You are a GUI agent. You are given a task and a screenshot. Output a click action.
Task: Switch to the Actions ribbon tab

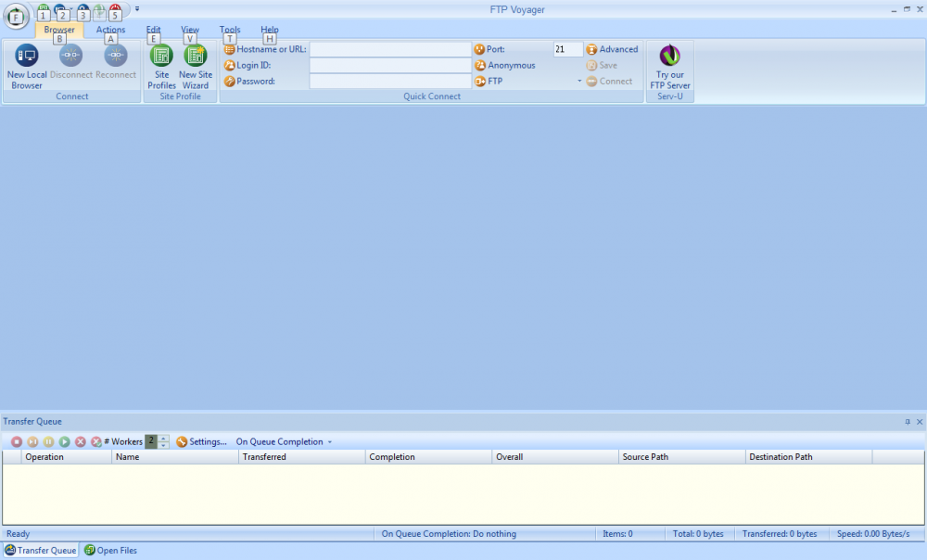(110, 29)
